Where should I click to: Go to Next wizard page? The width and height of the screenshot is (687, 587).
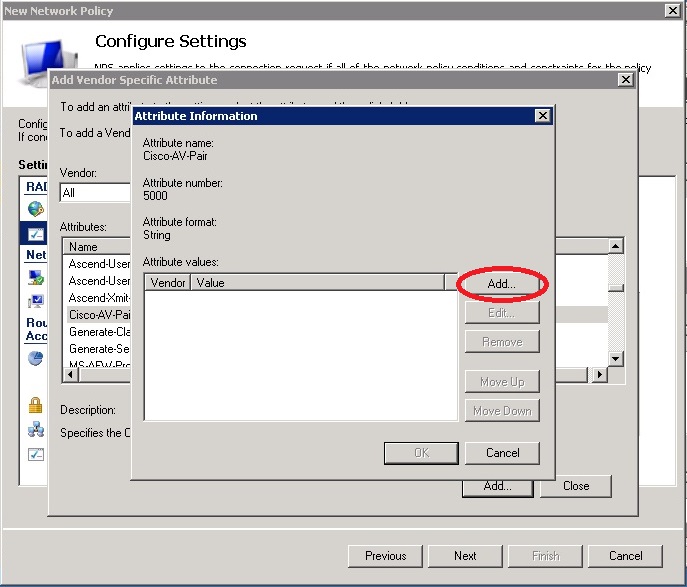pos(465,556)
